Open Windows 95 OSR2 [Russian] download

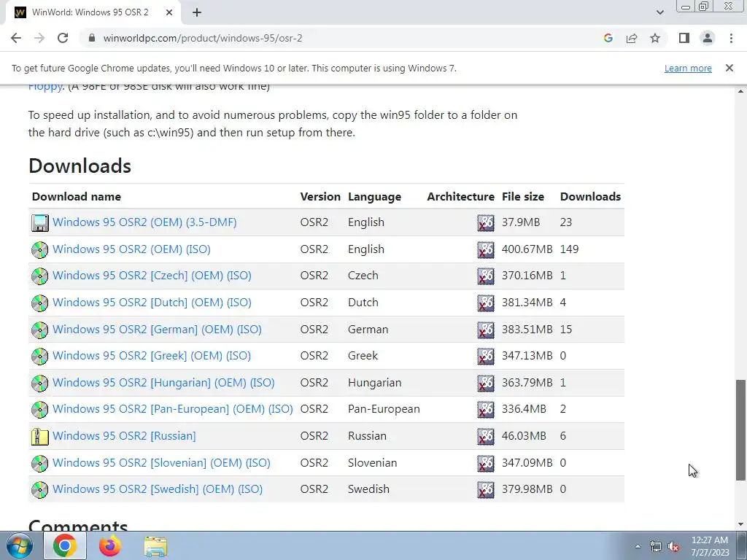(x=124, y=436)
